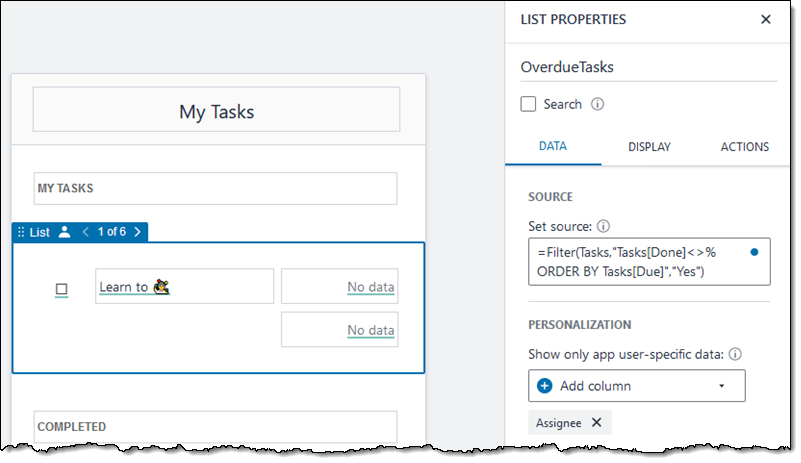
Task: Remove the Assignee column tag
Action: tap(596, 423)
